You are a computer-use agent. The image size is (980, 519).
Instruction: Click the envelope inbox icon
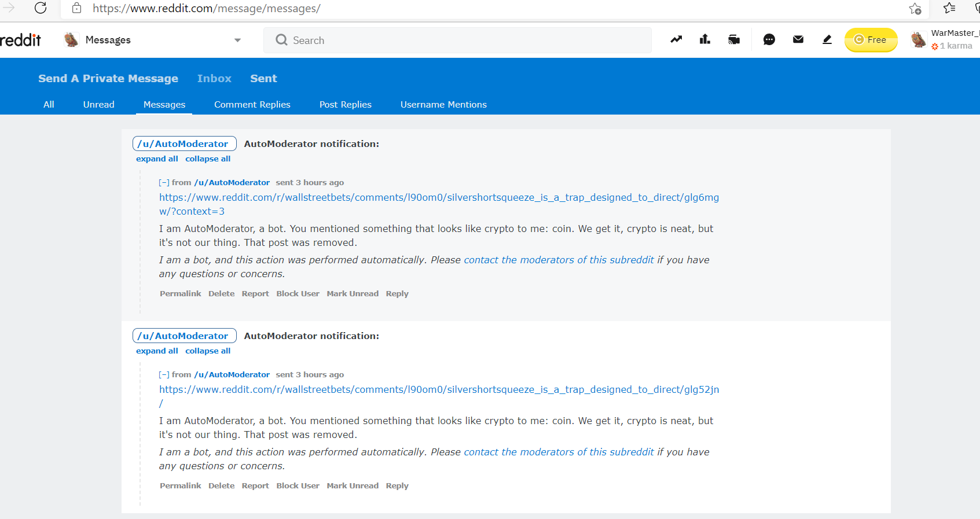798,39
